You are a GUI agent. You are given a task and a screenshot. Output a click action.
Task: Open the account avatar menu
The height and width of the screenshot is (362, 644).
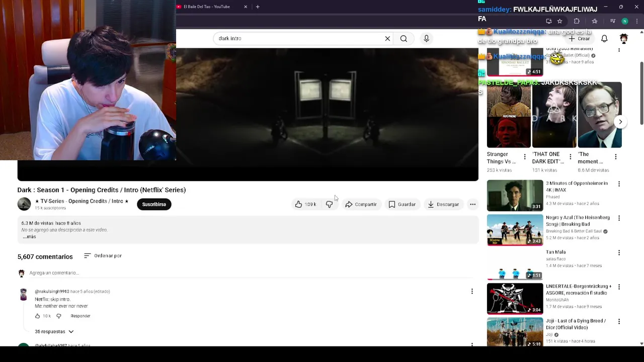tap(624, 39)
